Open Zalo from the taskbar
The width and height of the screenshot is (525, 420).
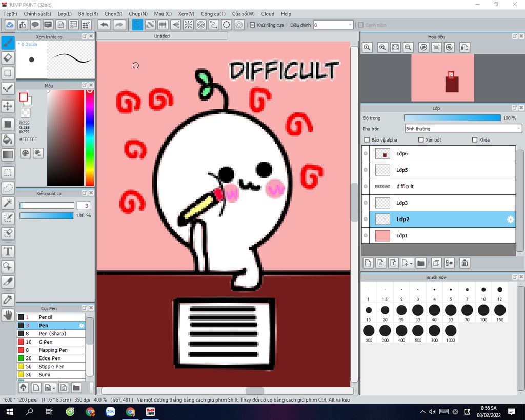pos(111,412)
